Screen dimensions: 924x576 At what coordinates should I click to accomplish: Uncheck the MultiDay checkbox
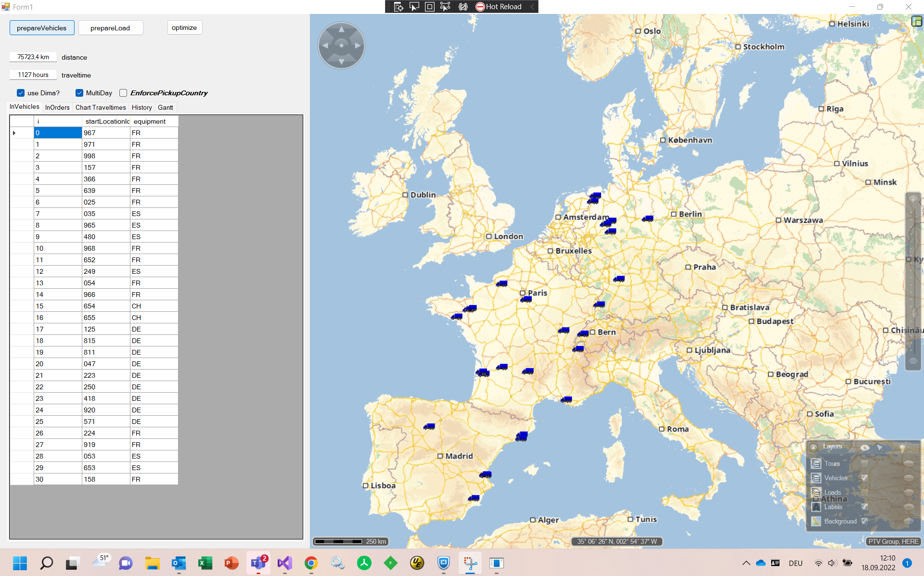pos(79,93)
